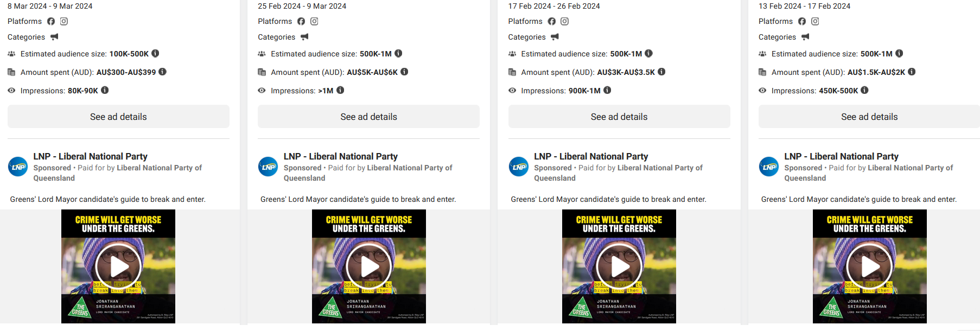Click megaphone category icon in 13 Feb 2024 - 17 Feb 2024 ad
980x331 pixels.
pos(805,37)
